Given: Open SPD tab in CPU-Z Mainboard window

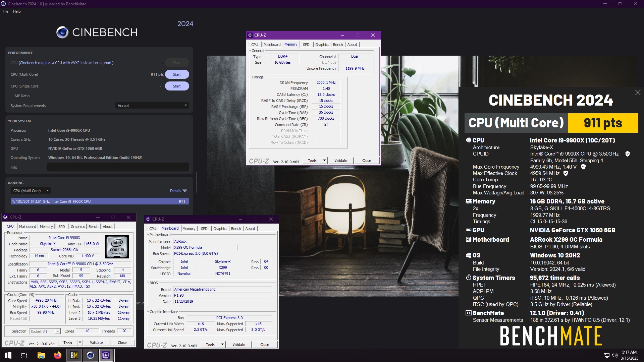Looking at the screenshot, I should [204, 229].
